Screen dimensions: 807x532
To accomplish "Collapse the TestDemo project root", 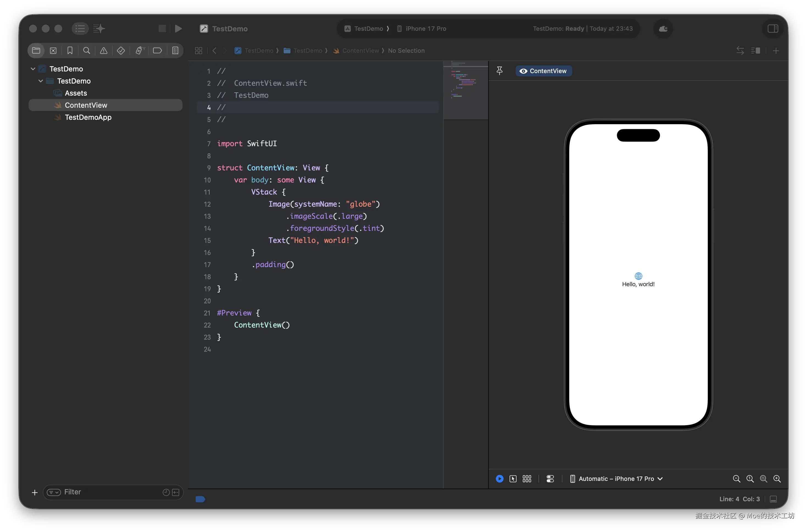I will click(x=33, y=69).
